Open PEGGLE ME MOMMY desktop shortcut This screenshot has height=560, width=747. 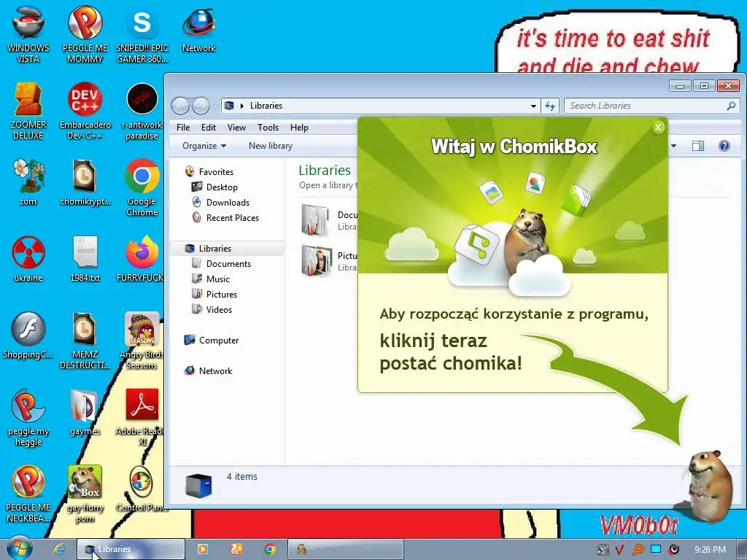click(x=85, y=34)
